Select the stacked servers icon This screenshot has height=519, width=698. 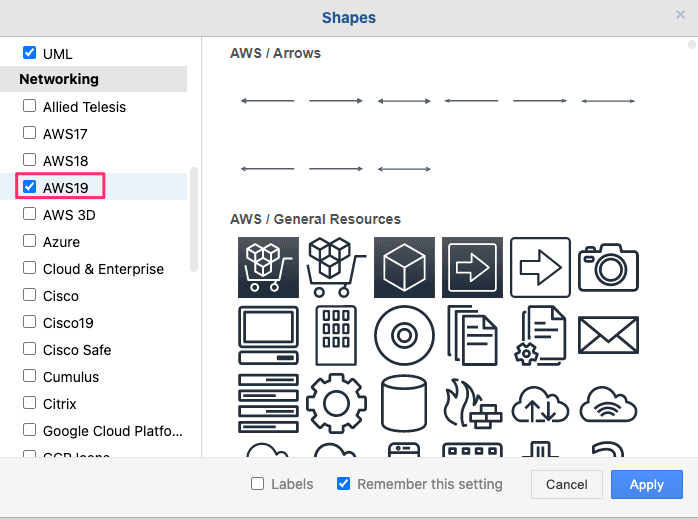268,403
